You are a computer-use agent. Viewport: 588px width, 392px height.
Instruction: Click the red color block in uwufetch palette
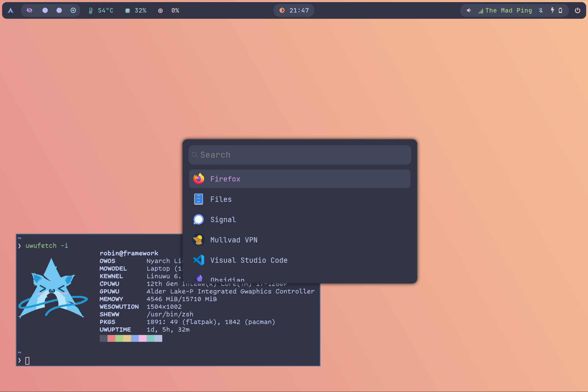111,339
